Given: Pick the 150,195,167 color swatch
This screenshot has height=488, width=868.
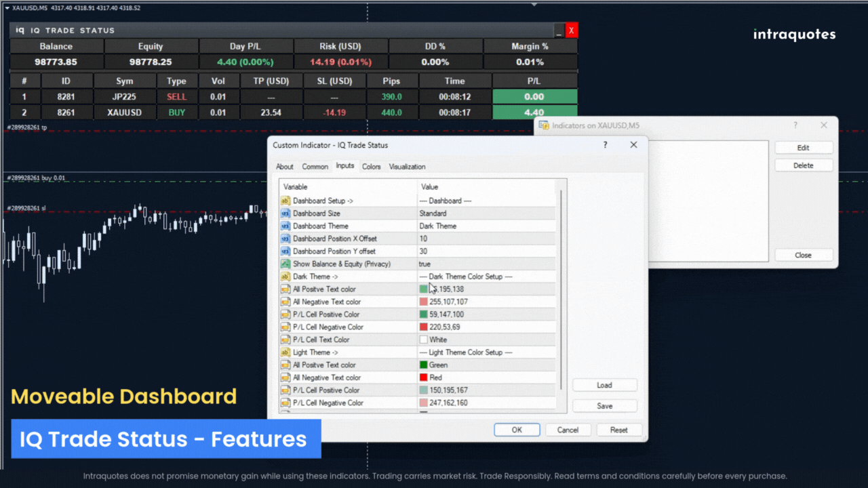Looking at the screenshot, I should coord(424,390).
